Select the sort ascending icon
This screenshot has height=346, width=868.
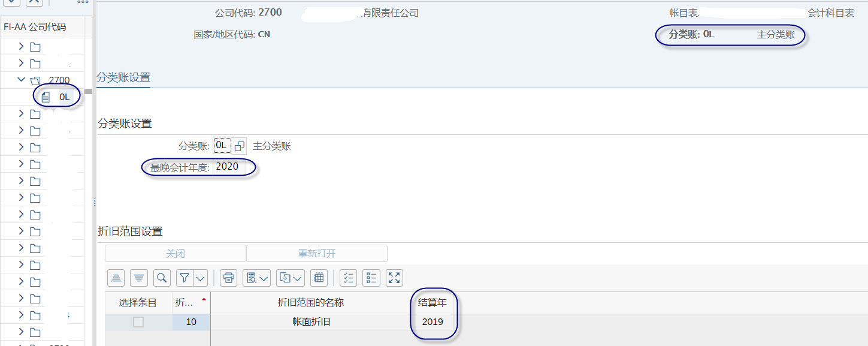116,278
